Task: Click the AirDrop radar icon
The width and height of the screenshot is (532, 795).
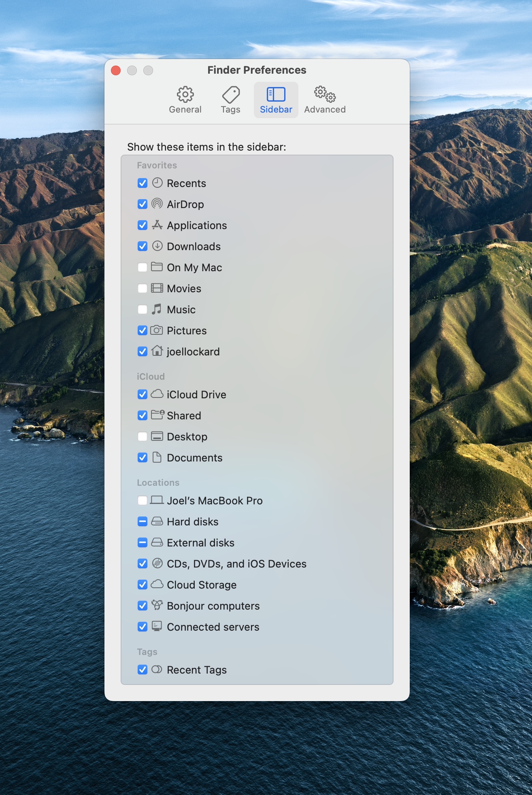Action: point(157,204)
